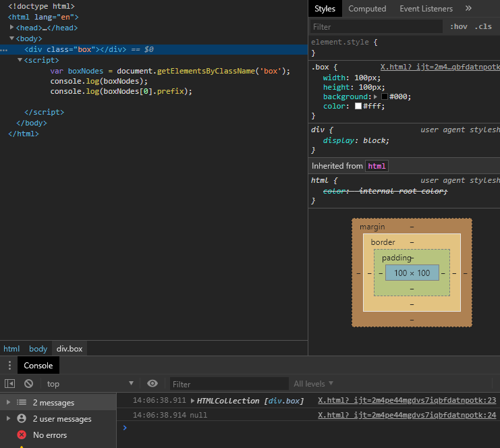Open ellipsis actions beside selected div row
Viewport: 500px width, 448px height.
click(x=4, y=50)
